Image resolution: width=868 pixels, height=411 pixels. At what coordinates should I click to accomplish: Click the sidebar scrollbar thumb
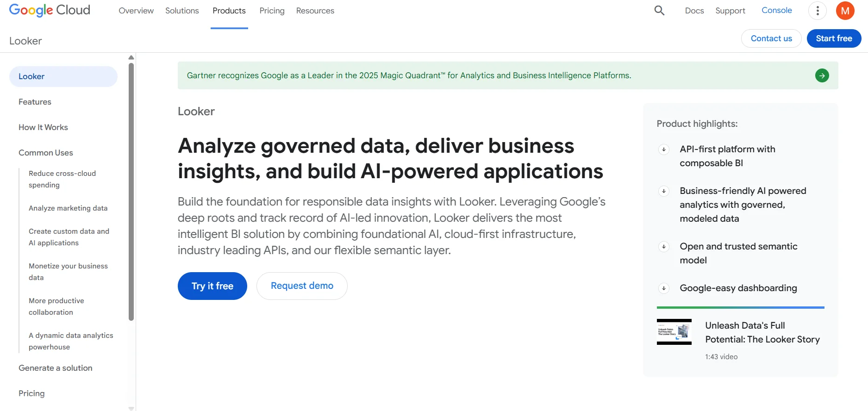[x=131, y=192]
